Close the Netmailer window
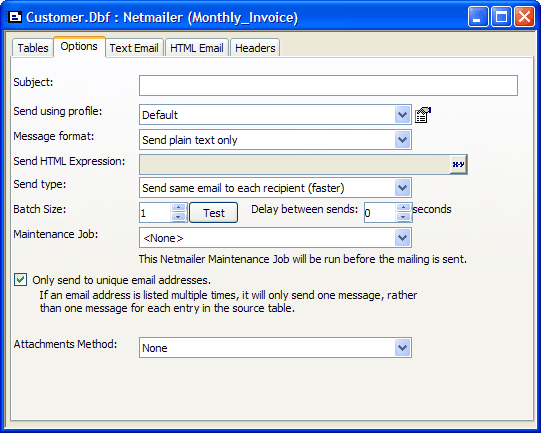Image resolution: width=541 pixels, height=433 pixels. pos(524,17)
